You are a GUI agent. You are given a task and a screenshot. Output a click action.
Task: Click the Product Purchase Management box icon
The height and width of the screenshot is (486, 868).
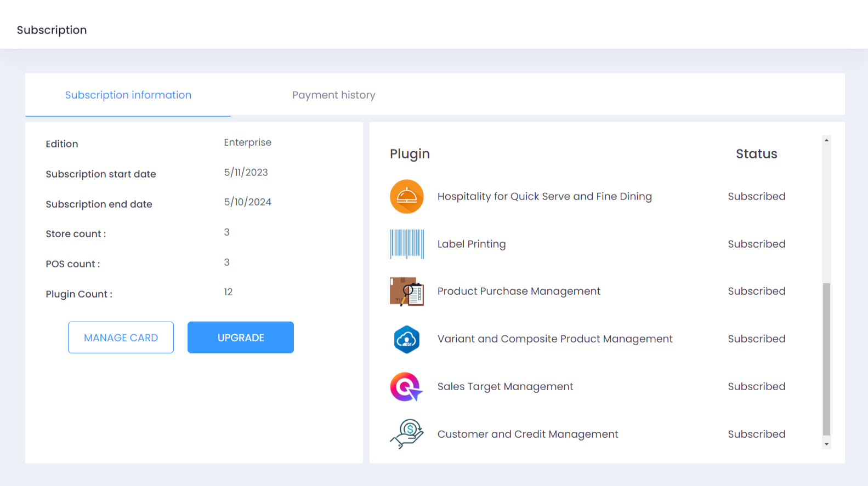[406, 291]
